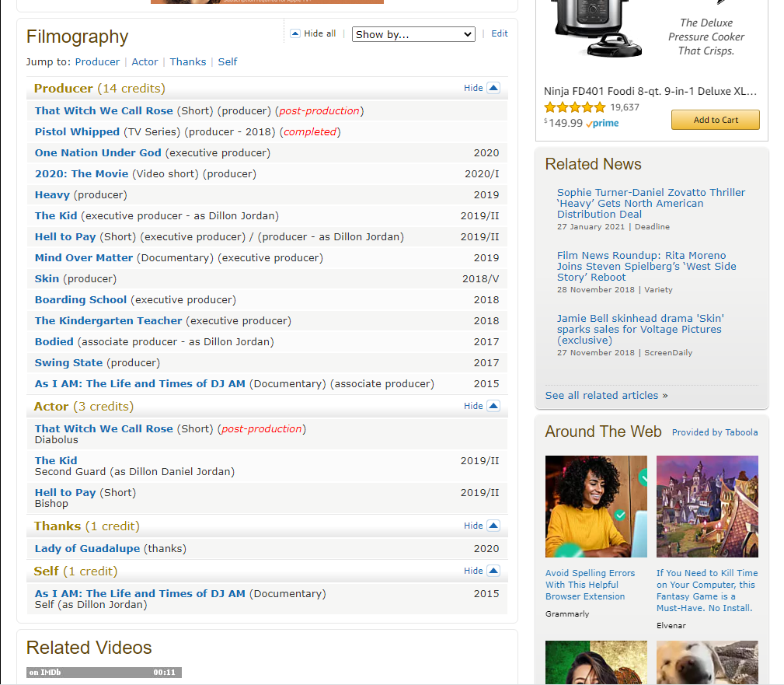This screenshot has width=784, height=685.
Task: Open the Ninja FD401 Foodi product title
Action: point(650,91)
